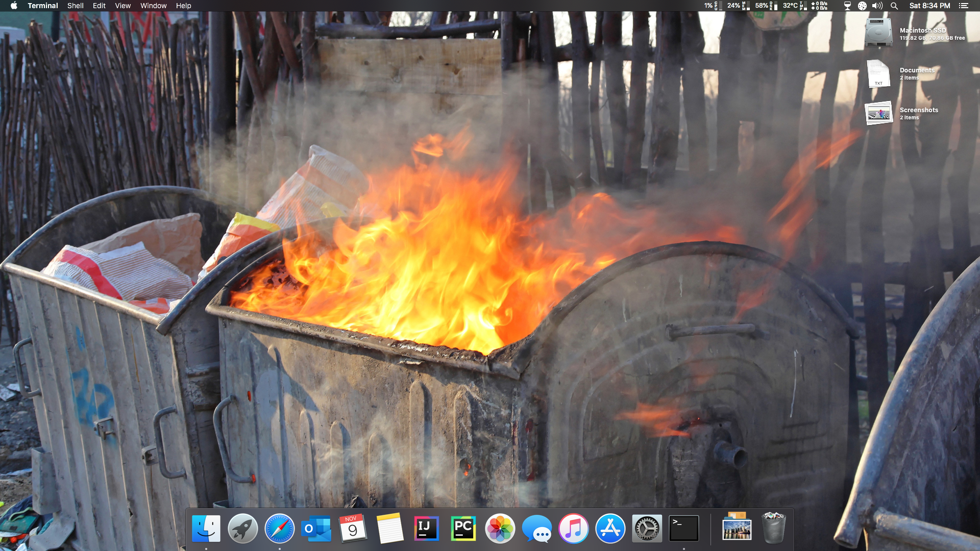Open Messages app from Dock

point(536,529)
